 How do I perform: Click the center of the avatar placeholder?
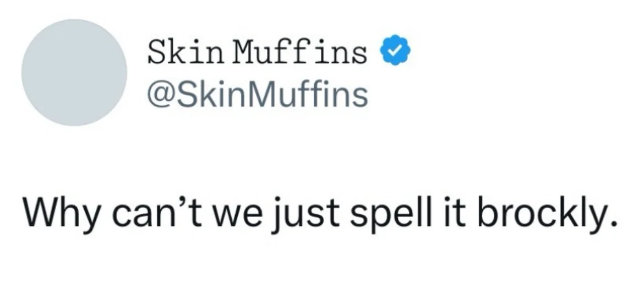pyautogui.click(x=74, y=72)
